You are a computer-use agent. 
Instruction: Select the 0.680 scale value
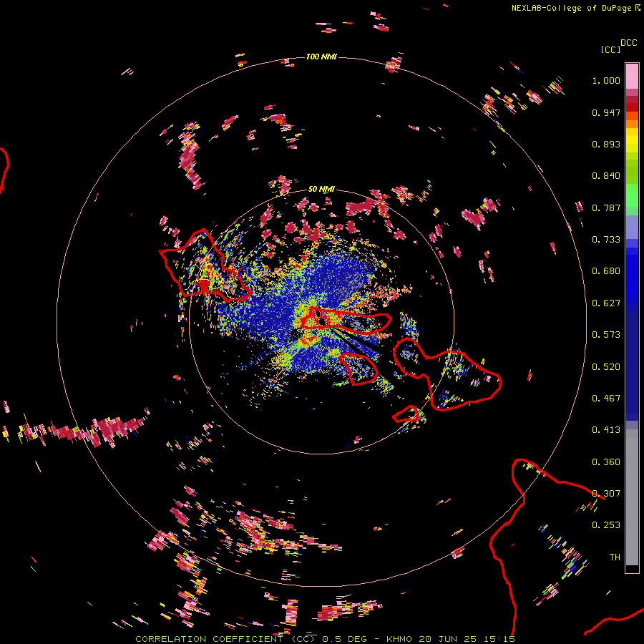606,271
